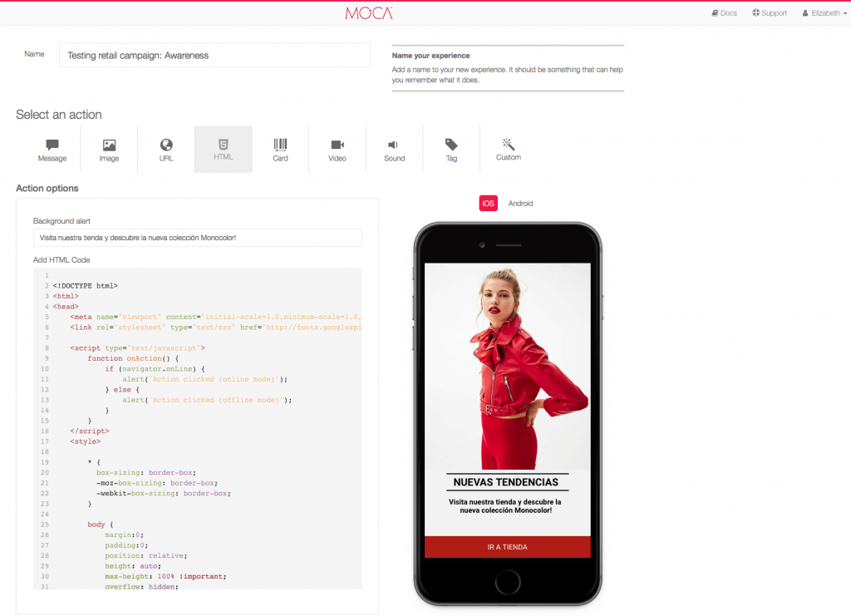Expand the Elizabeth user menu

click(824, 13)
